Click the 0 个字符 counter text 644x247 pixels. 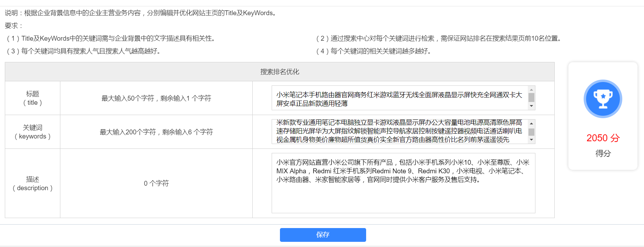156,183
